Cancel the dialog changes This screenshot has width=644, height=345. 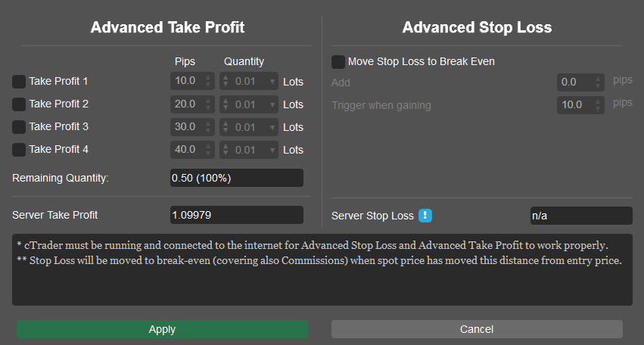[477, 329]
